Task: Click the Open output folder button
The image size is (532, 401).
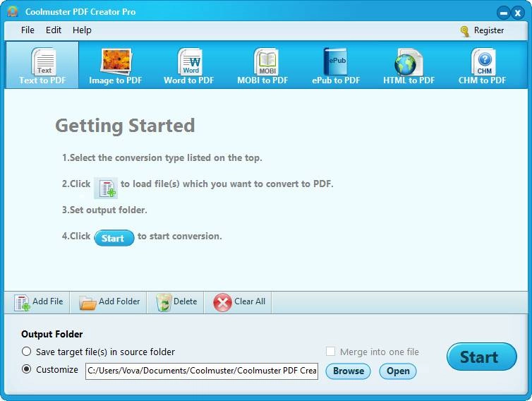Action: 398,371
